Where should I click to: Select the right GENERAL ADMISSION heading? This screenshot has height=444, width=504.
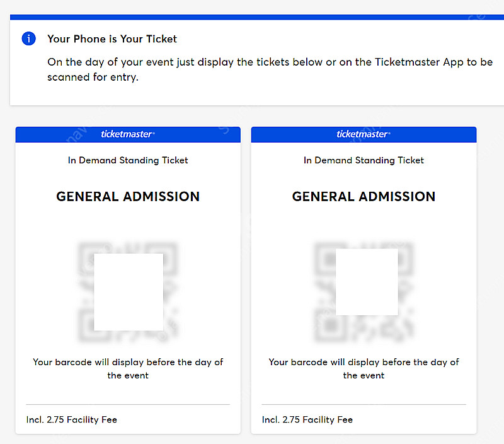pyautogui.click(x=364, y=196)
